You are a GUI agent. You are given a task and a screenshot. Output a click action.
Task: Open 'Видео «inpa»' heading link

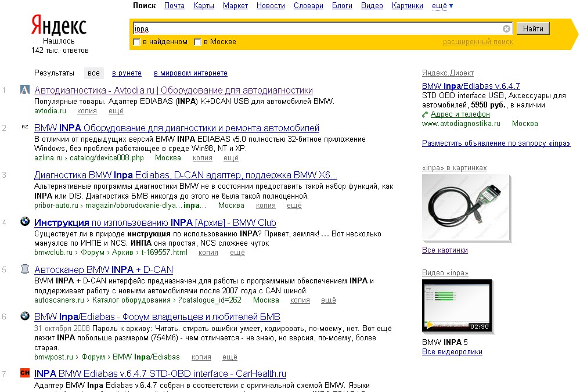[445, 272]
